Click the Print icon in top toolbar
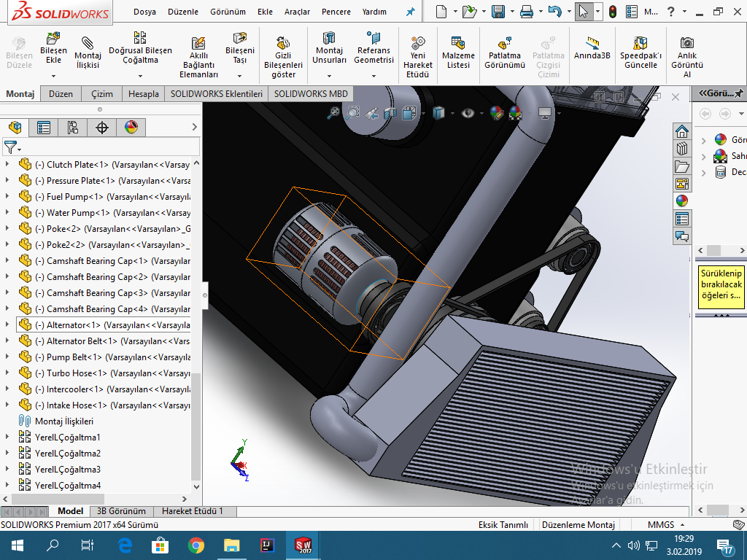The image size is (747, 560). click(x=527, y=12)
